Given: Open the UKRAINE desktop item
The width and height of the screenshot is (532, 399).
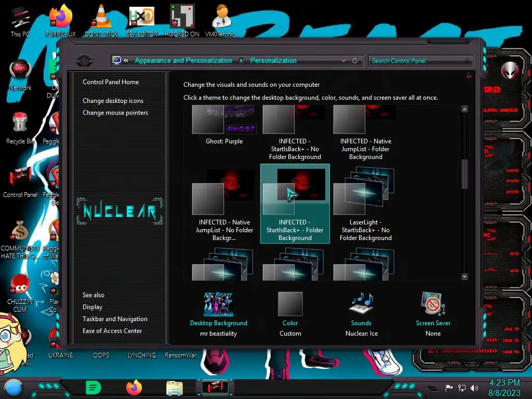Looking at the screenshot, I should tap(60, 355).
